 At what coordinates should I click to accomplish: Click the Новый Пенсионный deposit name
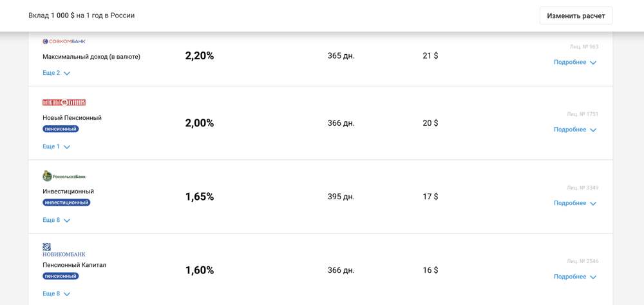[x=72, y=118]
